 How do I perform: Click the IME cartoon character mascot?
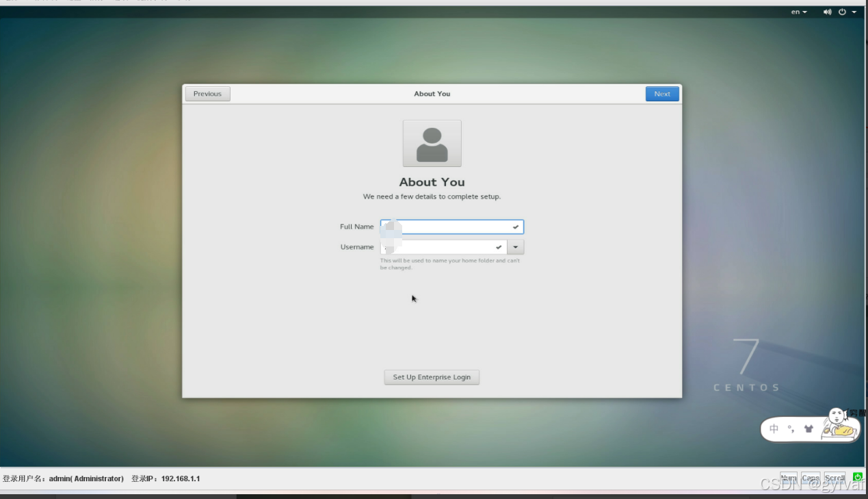[x=839, y=423]
